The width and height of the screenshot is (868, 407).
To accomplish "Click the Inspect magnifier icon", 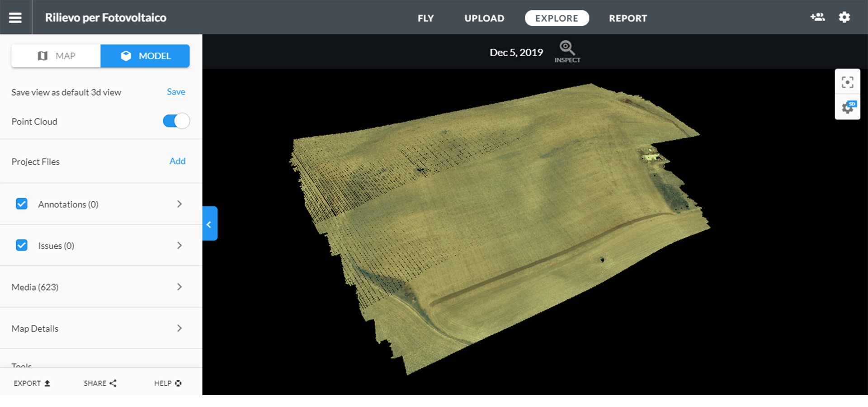I will pos(567,48).
